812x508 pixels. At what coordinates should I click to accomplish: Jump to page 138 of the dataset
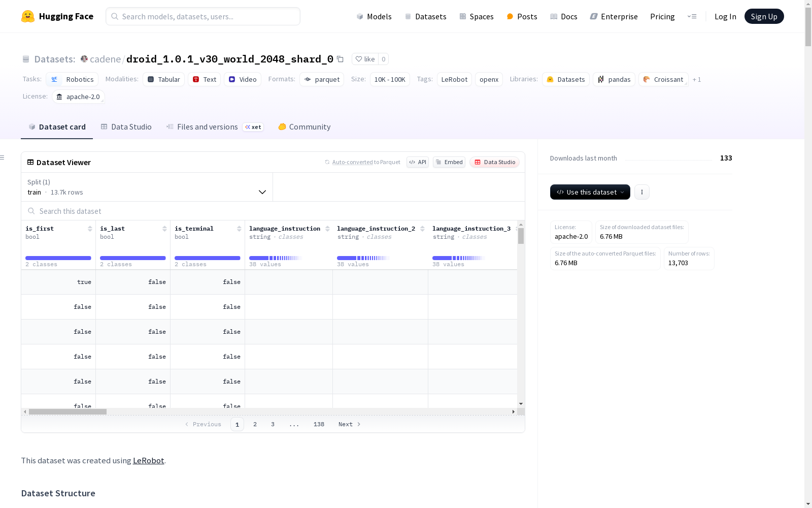click(x=319, y=424)
